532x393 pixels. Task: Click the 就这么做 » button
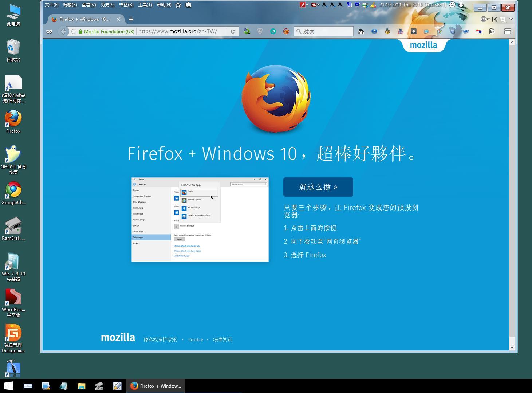point(318,187)
